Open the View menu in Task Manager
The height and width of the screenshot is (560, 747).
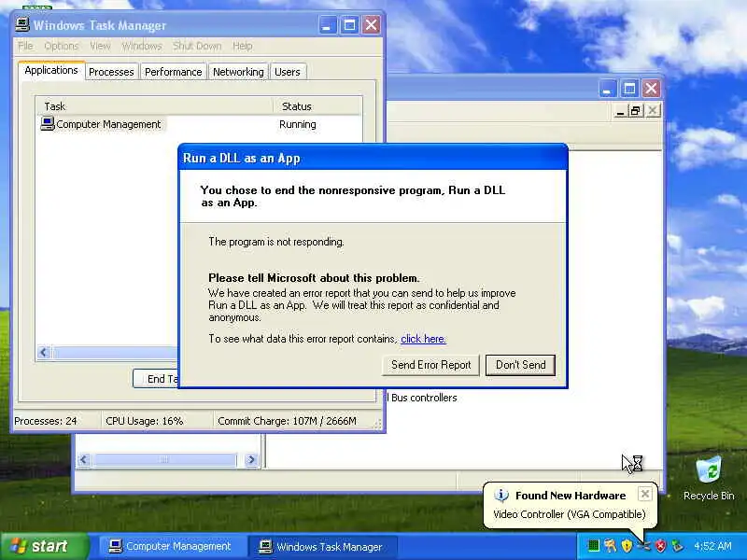[100, 46]
